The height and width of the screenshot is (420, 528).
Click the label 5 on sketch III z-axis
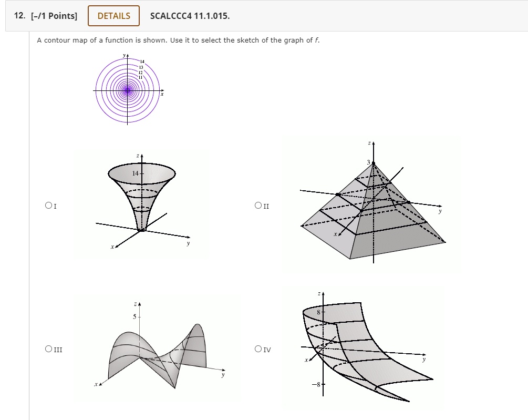(x=136, y=316)
